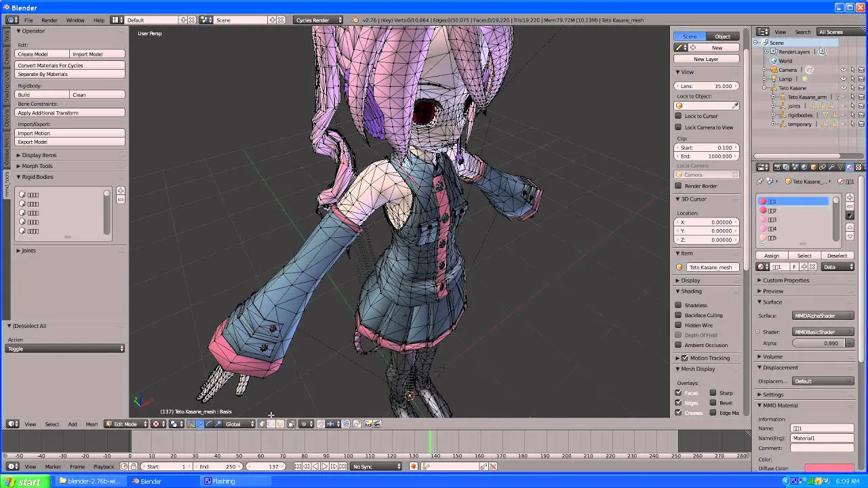Screen dimensions: 868x488
Task: Toggle limit selection to visible icon
Action: coord(292,424)
